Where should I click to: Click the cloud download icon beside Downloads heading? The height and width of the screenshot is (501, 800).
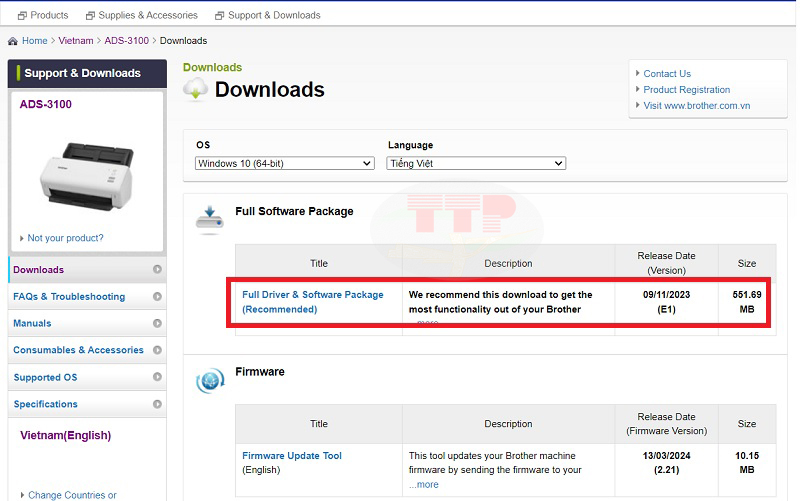pos(196,90)
